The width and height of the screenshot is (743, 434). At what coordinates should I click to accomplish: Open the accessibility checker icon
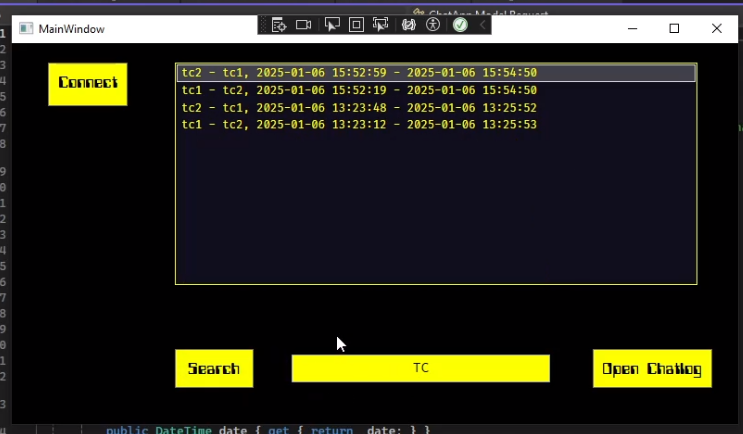[433, 25]
